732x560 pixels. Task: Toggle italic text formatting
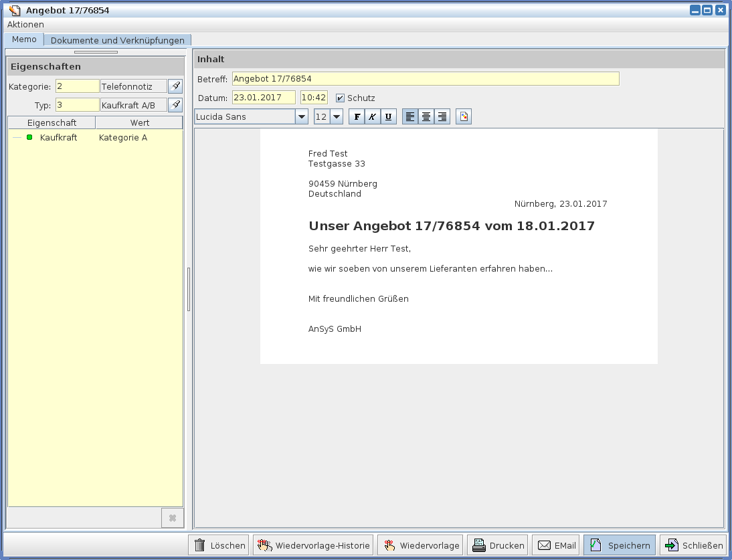373,116
